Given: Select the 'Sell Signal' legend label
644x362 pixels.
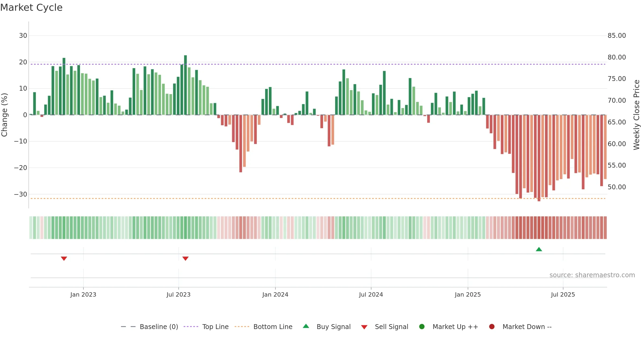Looking at the screenshot, I should click(x=391, y=327).
